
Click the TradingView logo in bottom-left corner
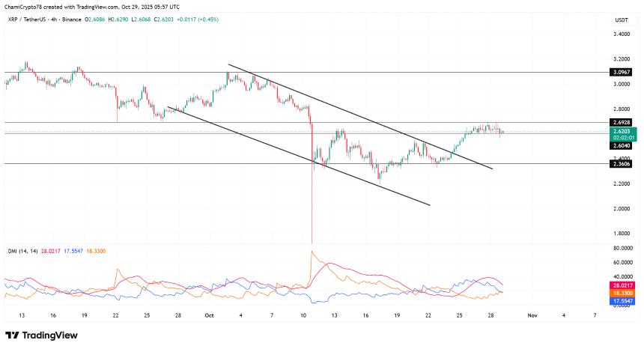(40, 336)
